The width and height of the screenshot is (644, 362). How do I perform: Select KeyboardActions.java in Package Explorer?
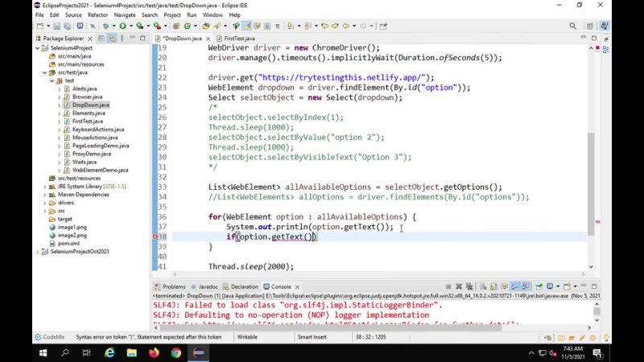coord(97,130)
